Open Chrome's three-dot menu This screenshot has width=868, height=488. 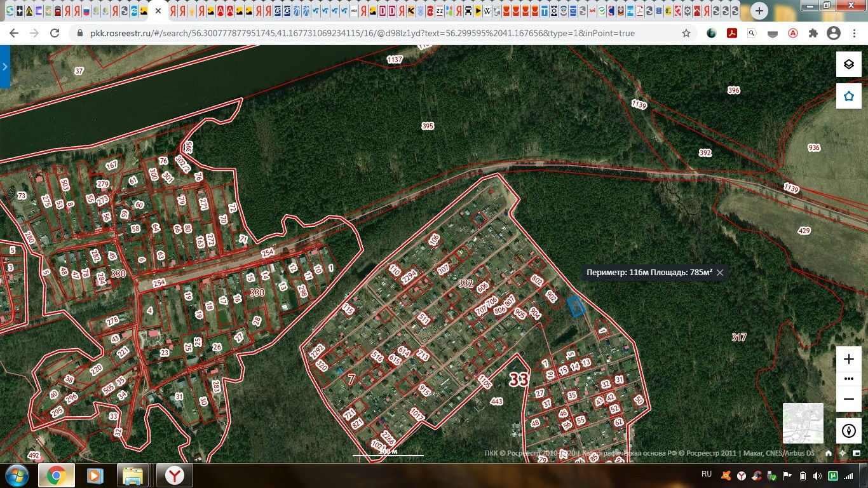point(854,33)
